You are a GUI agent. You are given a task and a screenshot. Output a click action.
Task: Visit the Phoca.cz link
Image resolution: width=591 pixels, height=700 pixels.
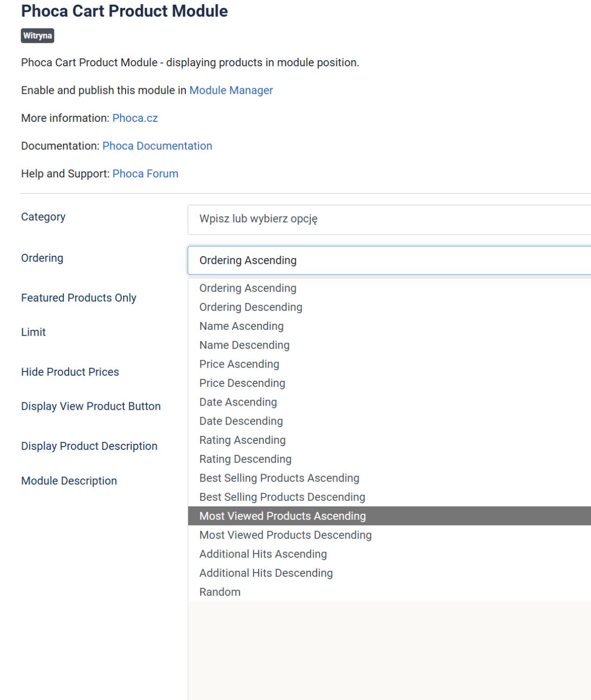pos(135,118)
